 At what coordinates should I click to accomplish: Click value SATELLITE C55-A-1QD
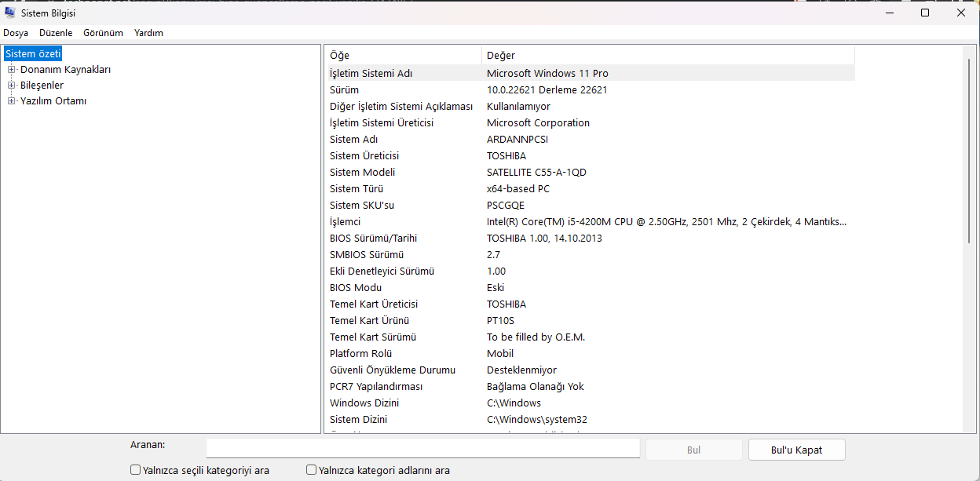(536, 172)
